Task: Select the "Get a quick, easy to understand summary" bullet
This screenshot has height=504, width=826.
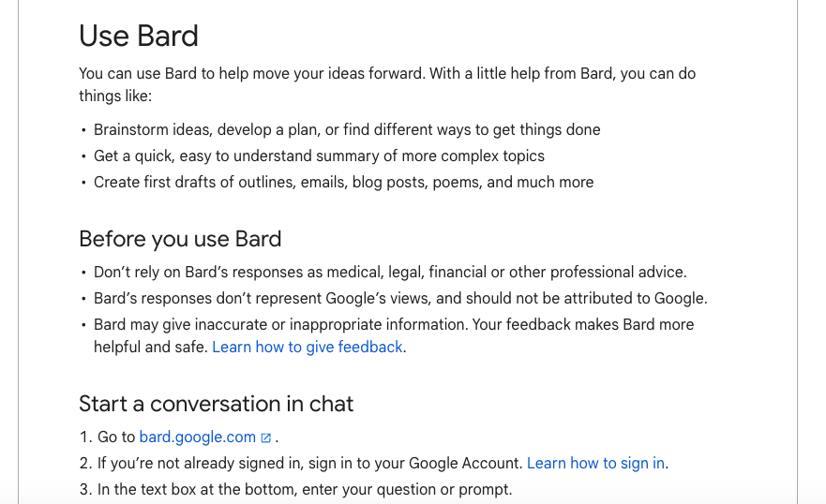Action: tap(319, 156)
